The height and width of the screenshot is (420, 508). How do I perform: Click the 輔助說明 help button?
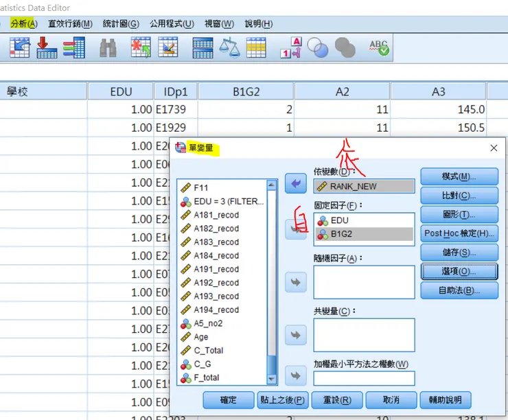coord(446,400)
